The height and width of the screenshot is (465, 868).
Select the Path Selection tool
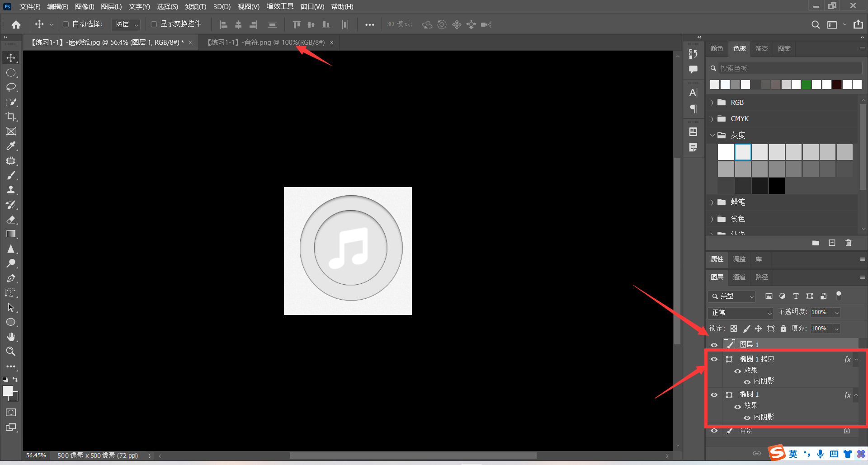pyautogui.click(x=11, y=308)
